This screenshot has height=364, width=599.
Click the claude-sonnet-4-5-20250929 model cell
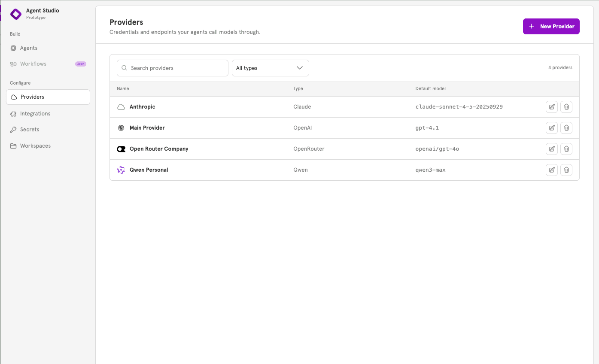tap(459, 107)
